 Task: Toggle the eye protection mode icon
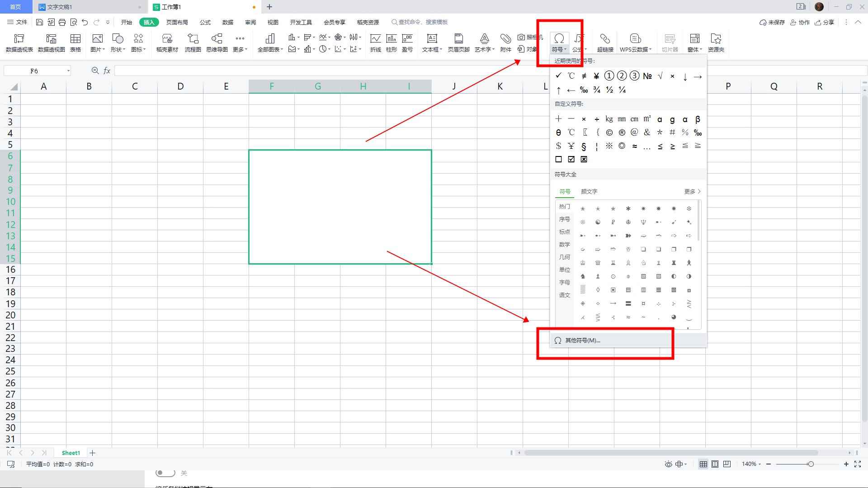click(668, 464)
